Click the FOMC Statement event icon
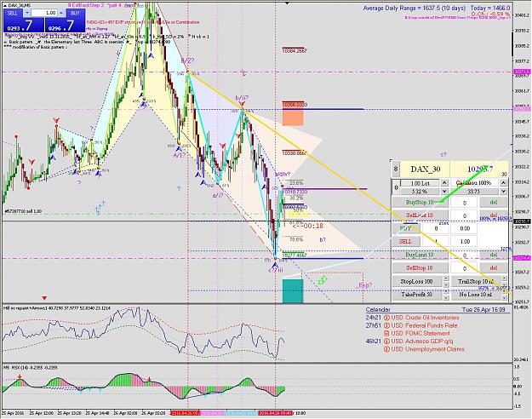 pyautogui.click(x=386, y=334)
